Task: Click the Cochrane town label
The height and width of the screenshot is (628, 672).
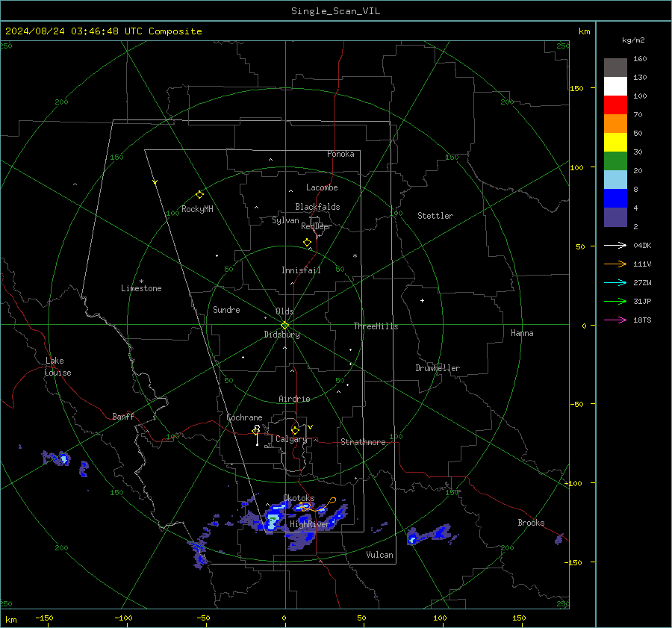Action: [244, 417]
